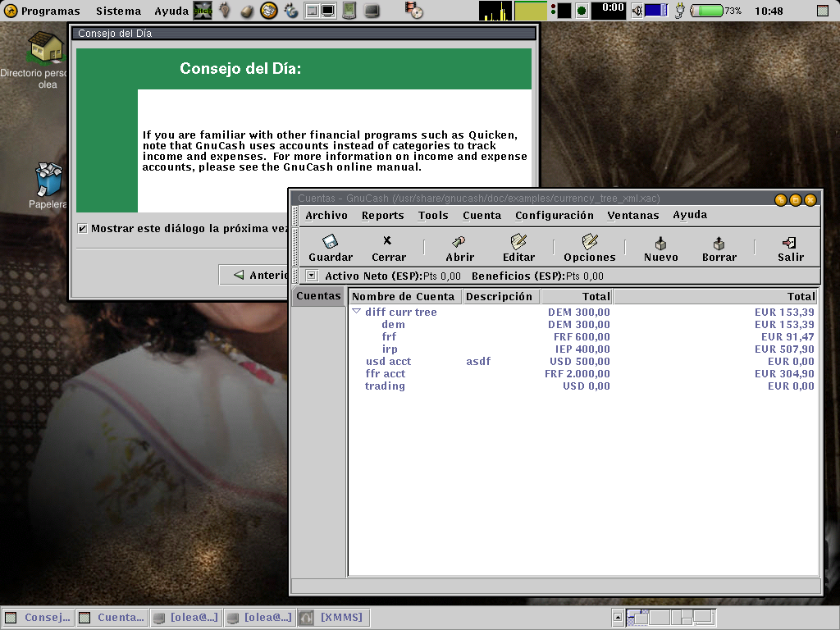Viewport: 840px width, 630px height.
Task: Click the Anterior button in tip dialog
Action: click(254, 275)
